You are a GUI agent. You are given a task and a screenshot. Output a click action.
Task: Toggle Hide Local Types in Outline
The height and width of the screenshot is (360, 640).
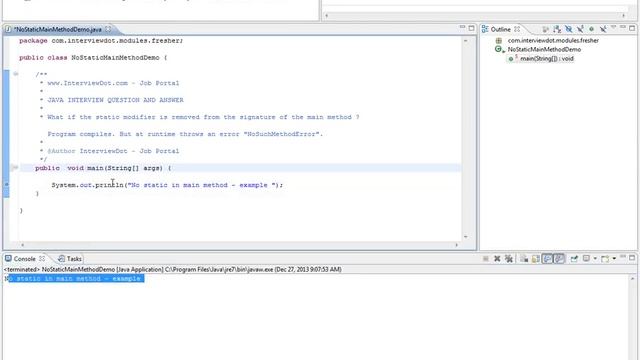tap(603, 29)
